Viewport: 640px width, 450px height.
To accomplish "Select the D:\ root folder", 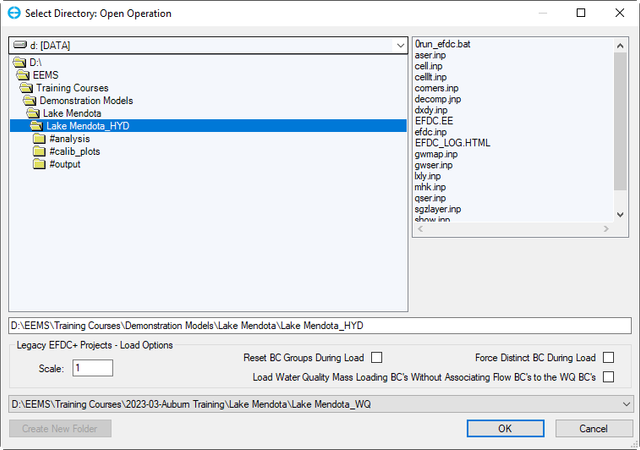I will (36, 62).
